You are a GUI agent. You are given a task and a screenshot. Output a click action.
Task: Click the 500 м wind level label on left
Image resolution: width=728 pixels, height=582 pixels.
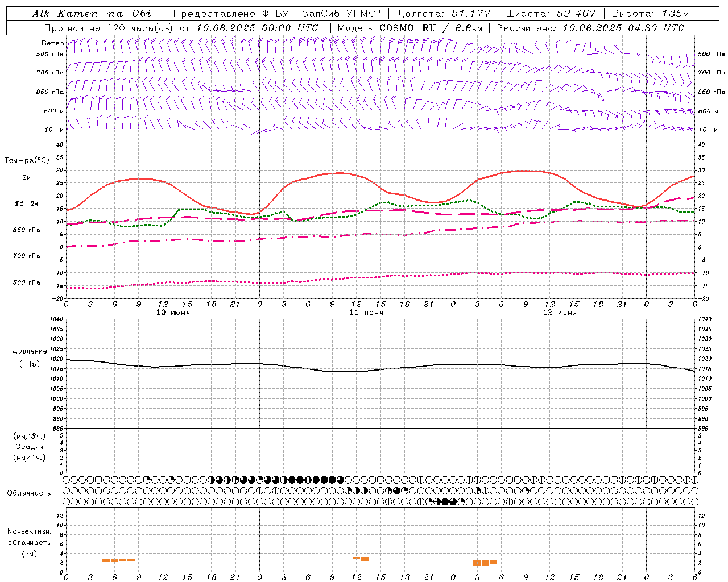pyautogui.click(x=55, y=111)
